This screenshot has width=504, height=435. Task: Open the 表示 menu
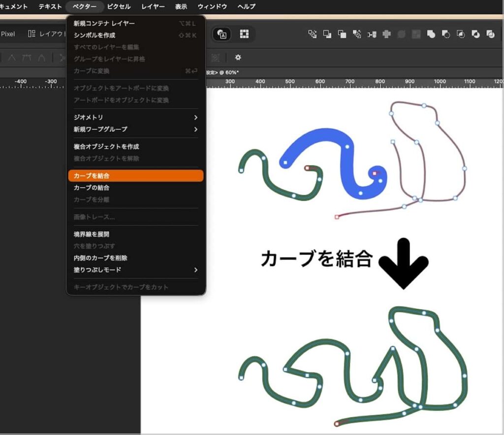point(180,7)
